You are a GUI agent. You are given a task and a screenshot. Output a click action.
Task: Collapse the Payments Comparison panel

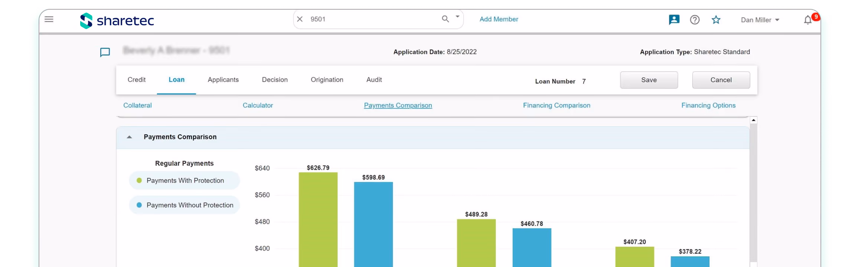[130, 137]
